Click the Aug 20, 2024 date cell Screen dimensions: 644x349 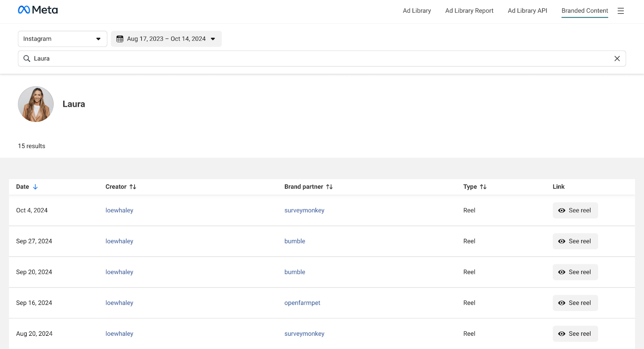coord(34,334)
